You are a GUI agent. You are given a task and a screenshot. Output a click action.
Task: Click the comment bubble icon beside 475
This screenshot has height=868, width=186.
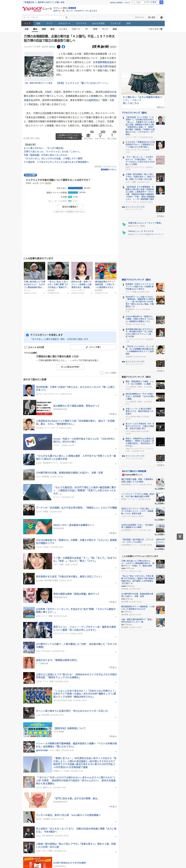click(x=43, y=47)
